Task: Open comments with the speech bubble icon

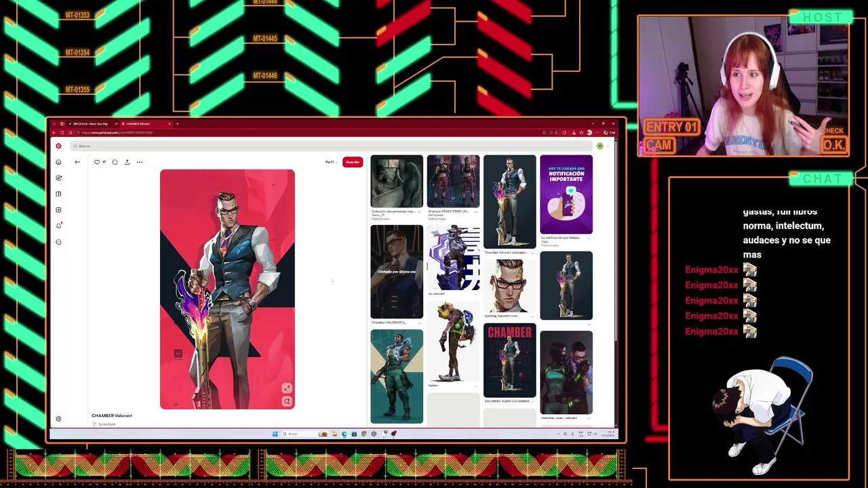Action: click(x=115, y=162)
